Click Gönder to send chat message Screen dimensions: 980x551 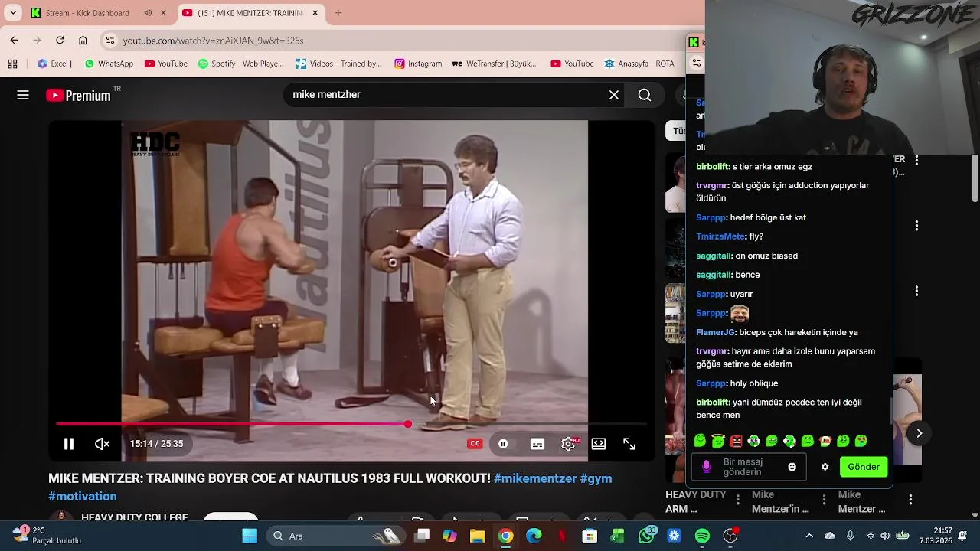click(864, 467)
